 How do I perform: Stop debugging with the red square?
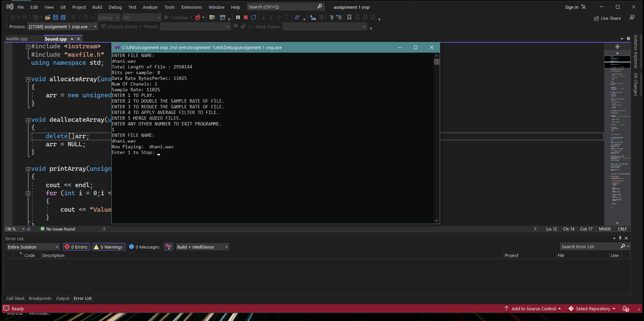click(x=246, y=17)
